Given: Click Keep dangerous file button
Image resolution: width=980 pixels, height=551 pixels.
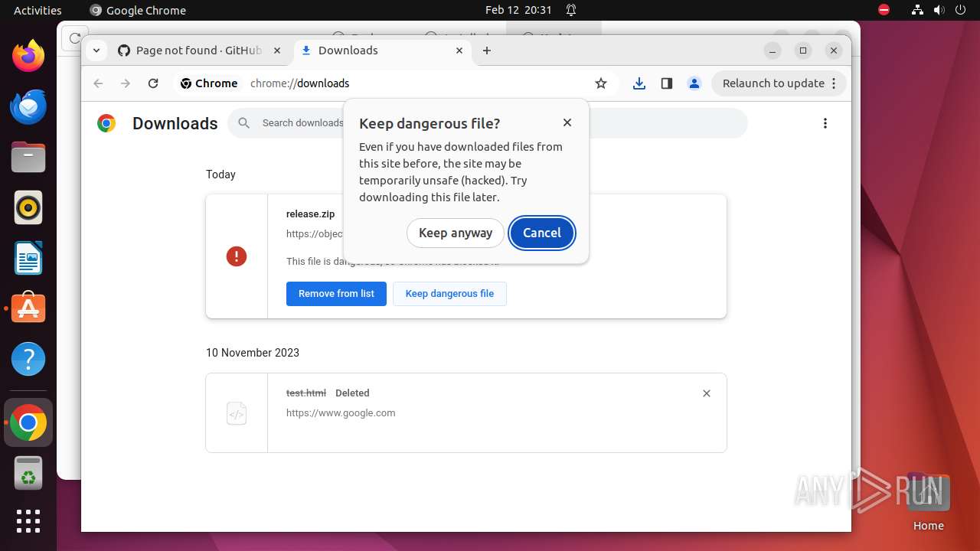Looking at the screenshot, I should point(449,294).
